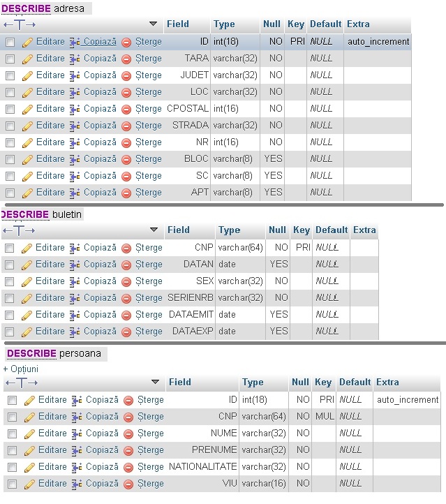
Task: Click copy icon in adresa CPOSTAL row
Action: coord(75,110)
